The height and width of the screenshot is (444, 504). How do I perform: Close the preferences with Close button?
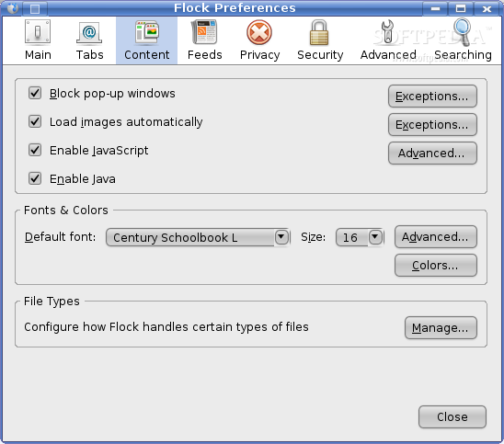pyautogui.click(x=452, y=417)
